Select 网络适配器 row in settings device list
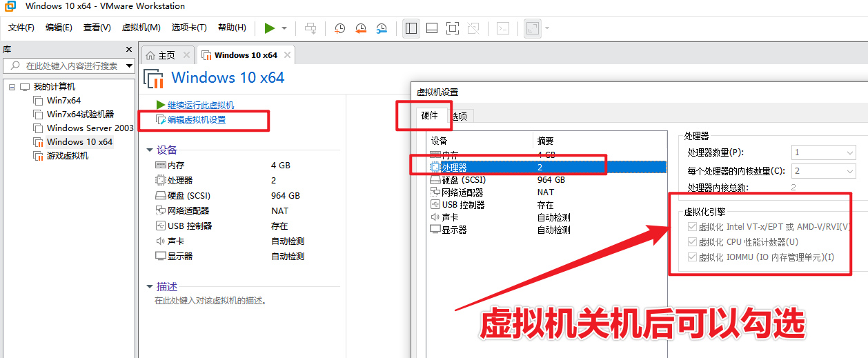Screen dimensions: 868x358 pos(546,192)
